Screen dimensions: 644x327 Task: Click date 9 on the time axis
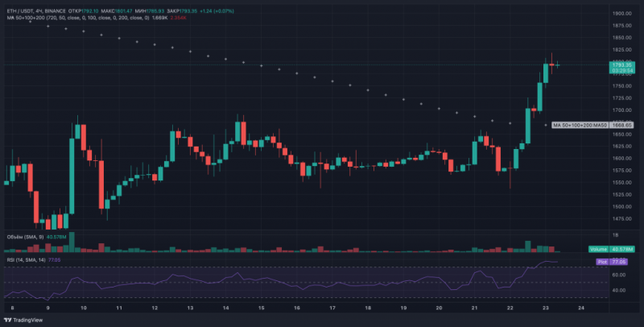[x=47, y=308]
